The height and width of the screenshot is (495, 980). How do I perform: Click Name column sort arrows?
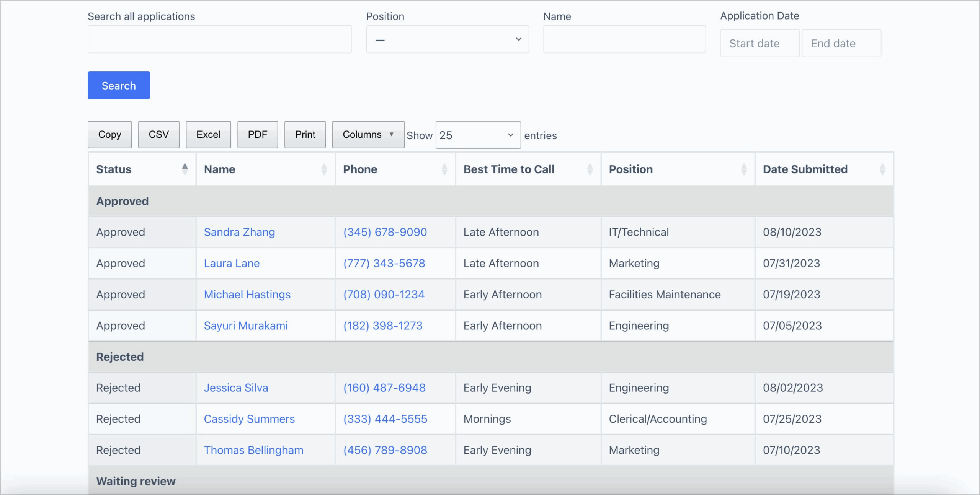324,169
